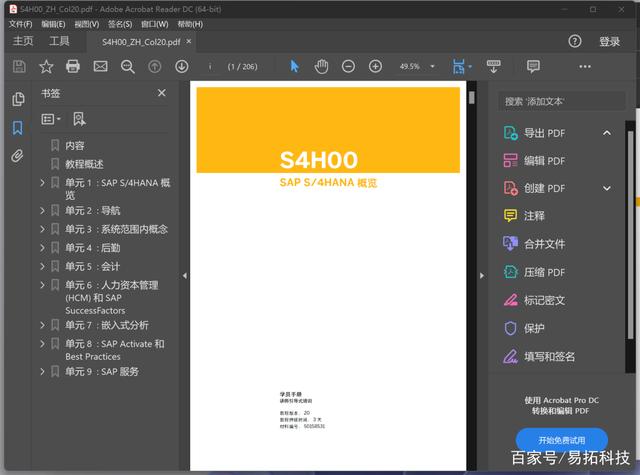This screenshot has height=475, width=640.
Task: Expand bookmark 单元 3 系统范围内概念
Action: 42,229
